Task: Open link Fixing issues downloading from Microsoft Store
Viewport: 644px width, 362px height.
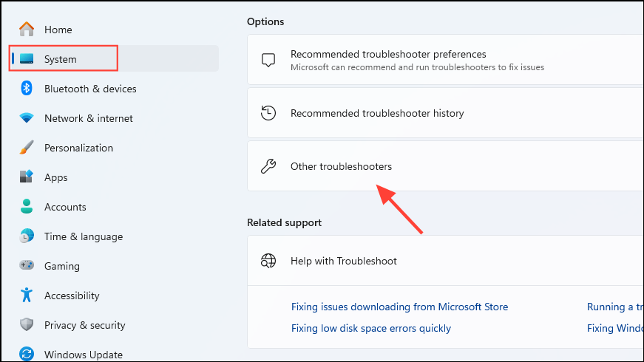Action: point(399,307)
